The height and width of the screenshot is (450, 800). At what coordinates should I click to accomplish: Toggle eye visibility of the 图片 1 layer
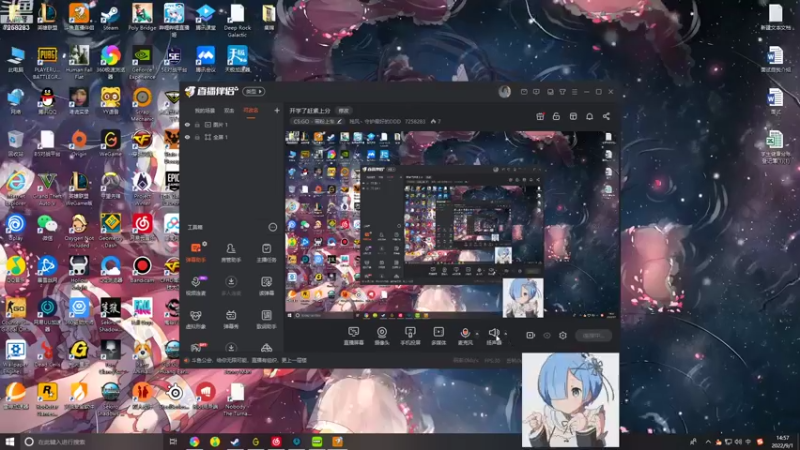pos(187,124)
